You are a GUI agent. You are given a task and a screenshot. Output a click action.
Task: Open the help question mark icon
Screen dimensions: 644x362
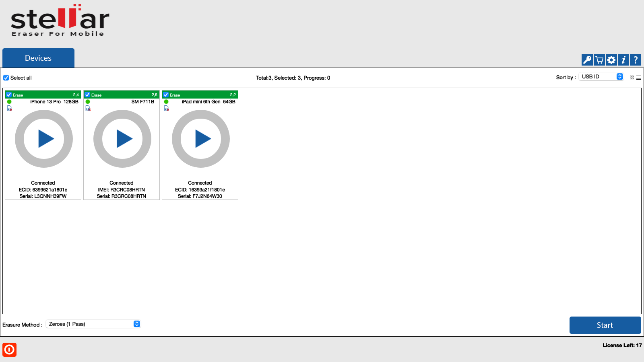click(x=636, y=60)
